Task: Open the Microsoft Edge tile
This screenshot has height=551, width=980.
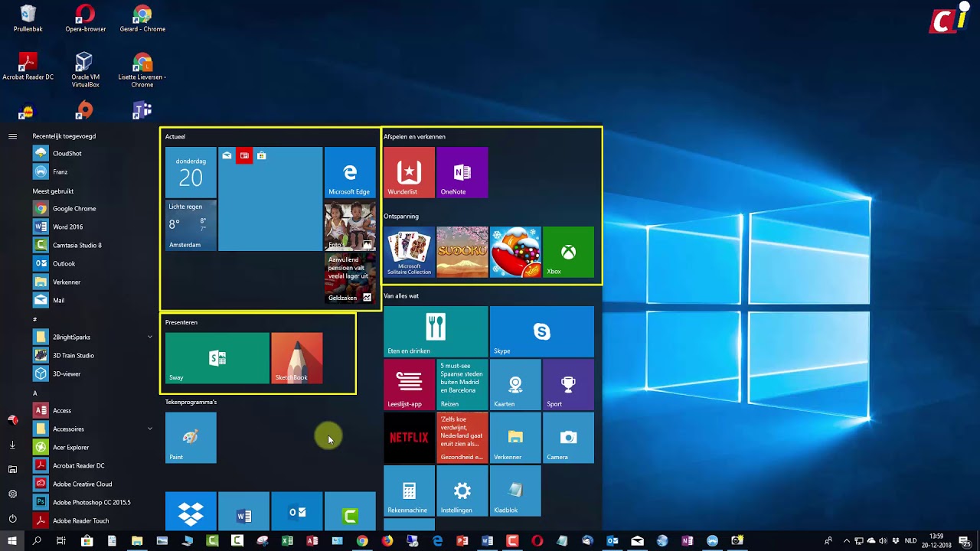Action: 350,172
